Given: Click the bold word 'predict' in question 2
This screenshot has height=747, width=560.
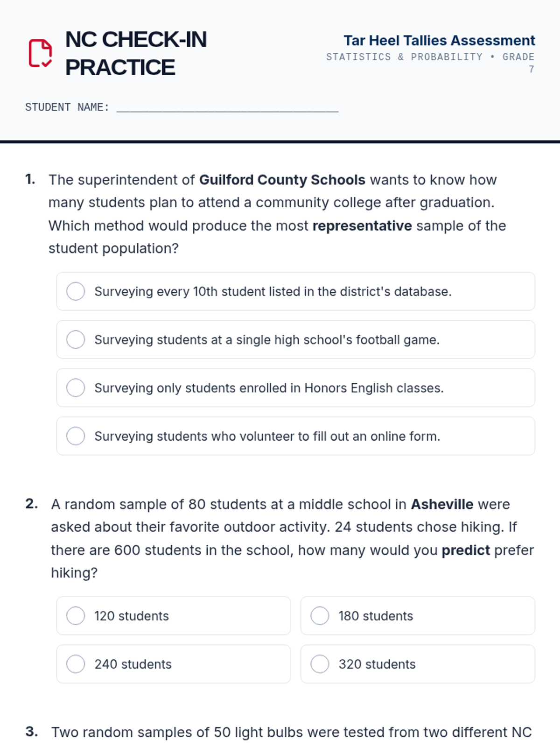Looking at the screenshot, I should click(465, 550).
